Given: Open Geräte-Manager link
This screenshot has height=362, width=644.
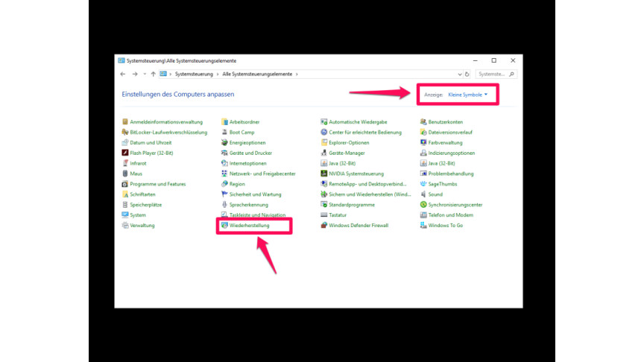Looking at the screenshot, I should [x=347, y=153].
